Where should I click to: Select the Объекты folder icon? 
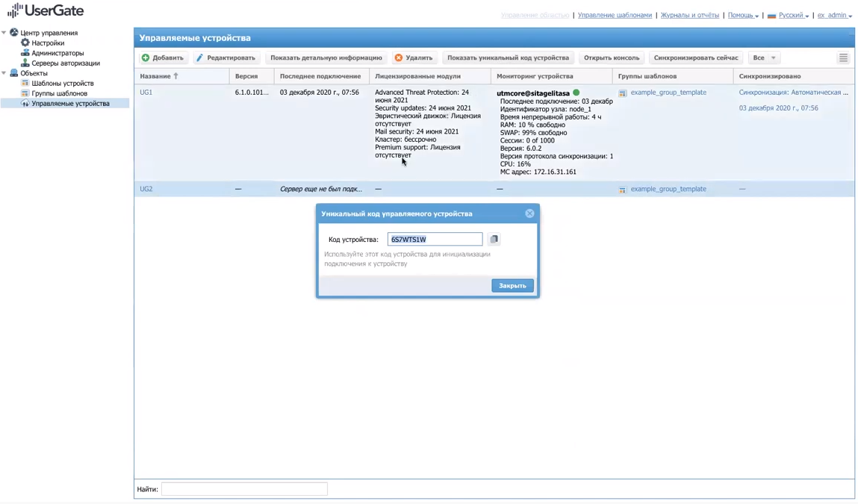(14, 72)
